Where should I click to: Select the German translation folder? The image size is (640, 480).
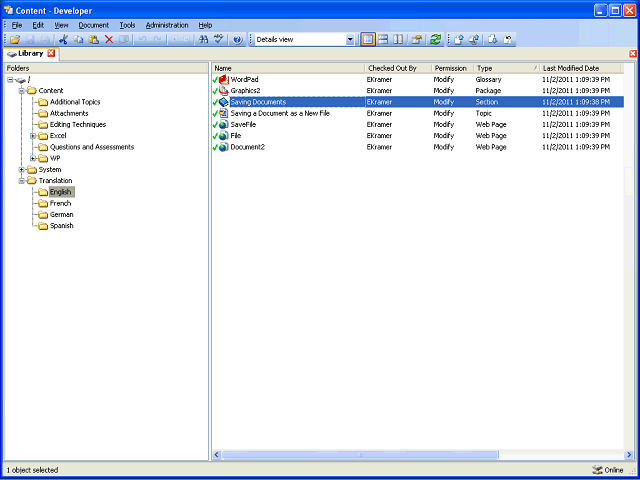click(62, 214)
